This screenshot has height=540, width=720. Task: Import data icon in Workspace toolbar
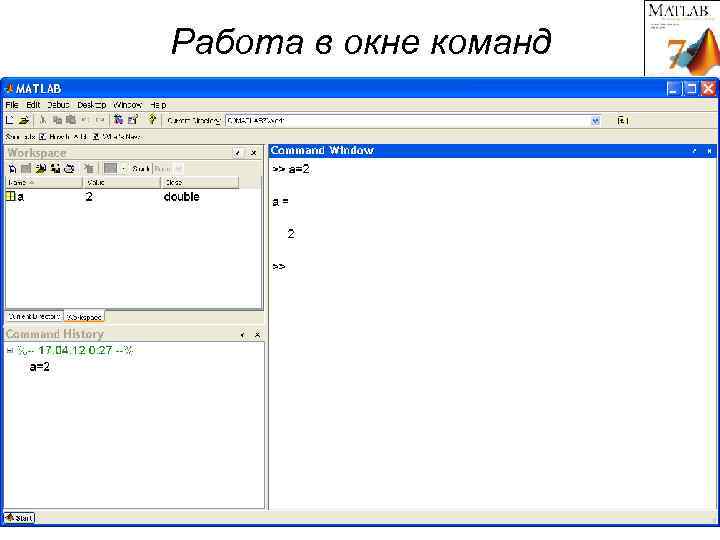pyautogui.click(x=41, y=169)
